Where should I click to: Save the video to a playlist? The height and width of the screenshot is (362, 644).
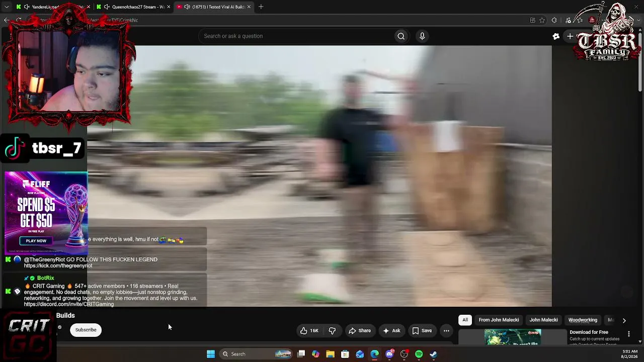point(422,331)
